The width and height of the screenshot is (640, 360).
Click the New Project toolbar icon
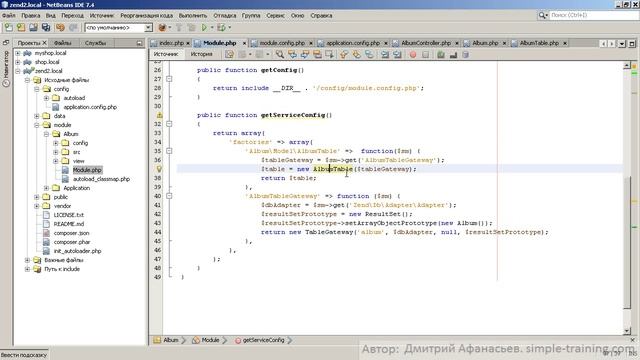coord(21,27)
